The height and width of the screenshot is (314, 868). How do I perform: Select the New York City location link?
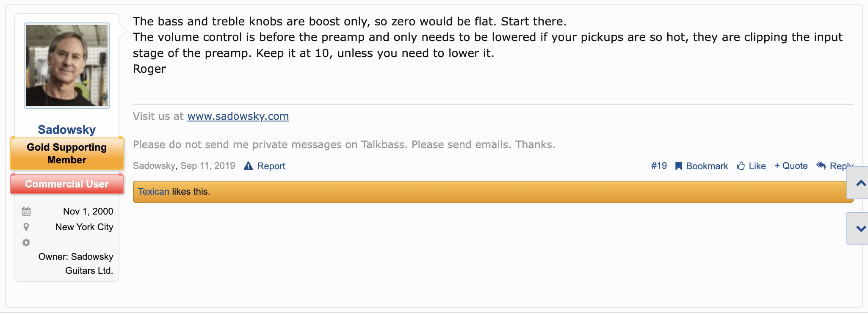click(x=84, y=227)
